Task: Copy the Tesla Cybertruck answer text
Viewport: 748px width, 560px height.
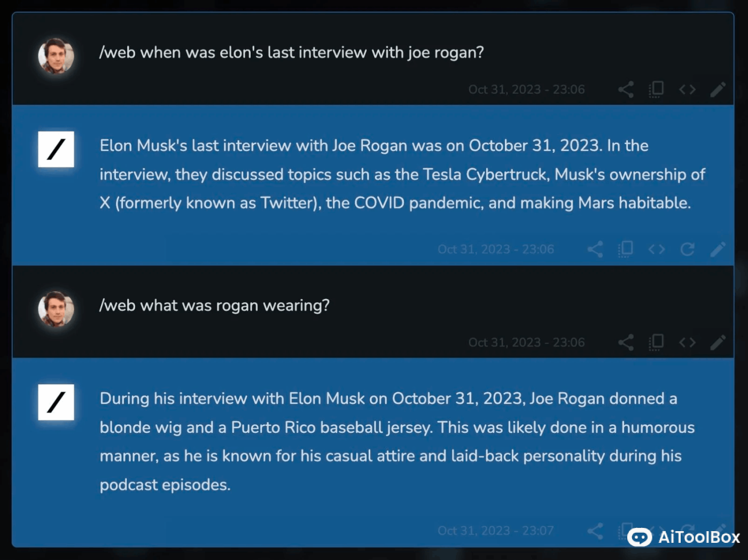Action: pyautogui.click(x=626, y=249)
